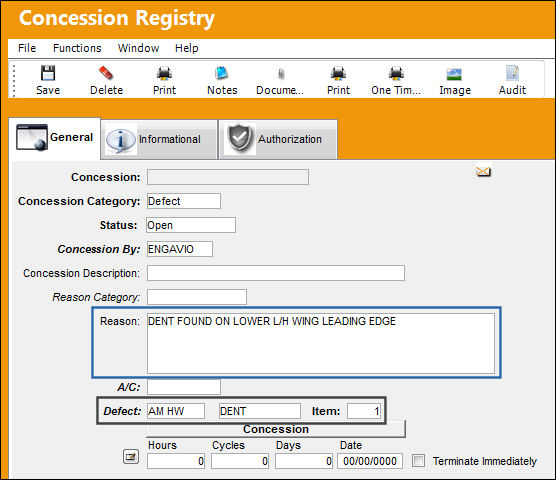Click the Print icon next to Delete
This screenshot has width=556, height=480.
pyautogui.click(x=164, y=73)
